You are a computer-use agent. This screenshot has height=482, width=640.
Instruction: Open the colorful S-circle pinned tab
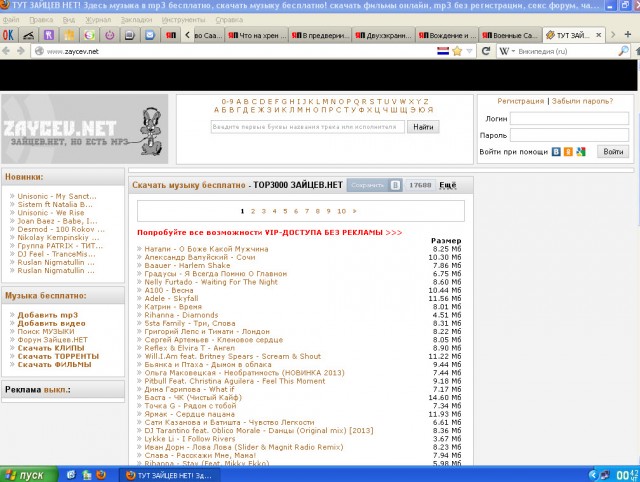[x=89, y=36]
